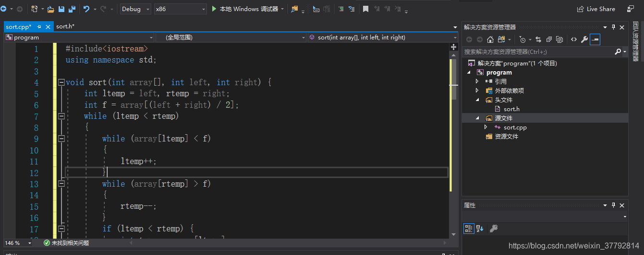
Task: Click the split editor handle above scrollbar
Action: click(x=453, y=47)
